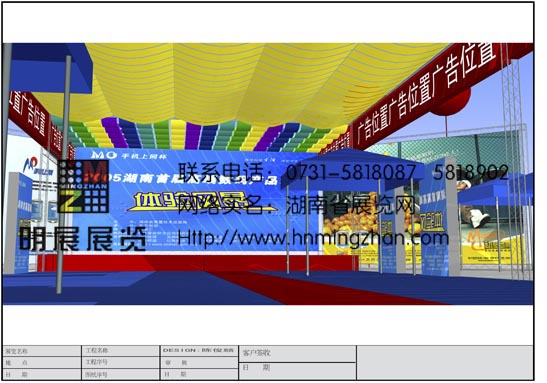Viewport: 547px width, 383px height.
Task: Click the 工程名称 cell in the title block
Action: (120, 351)
